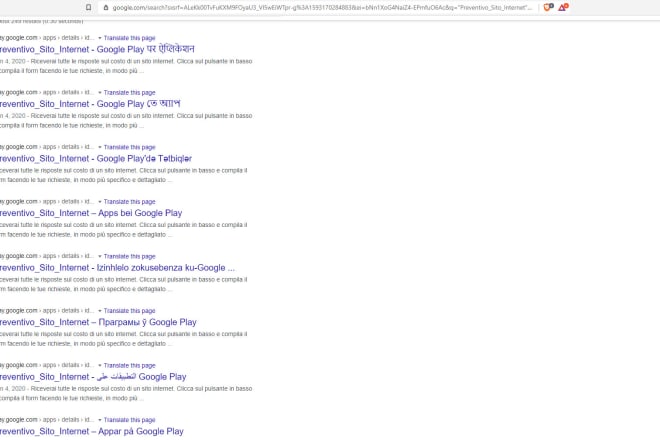Viewport: 660px width, 440px height.
Task: Open result title with Arabic text
Action: [93, 377]
